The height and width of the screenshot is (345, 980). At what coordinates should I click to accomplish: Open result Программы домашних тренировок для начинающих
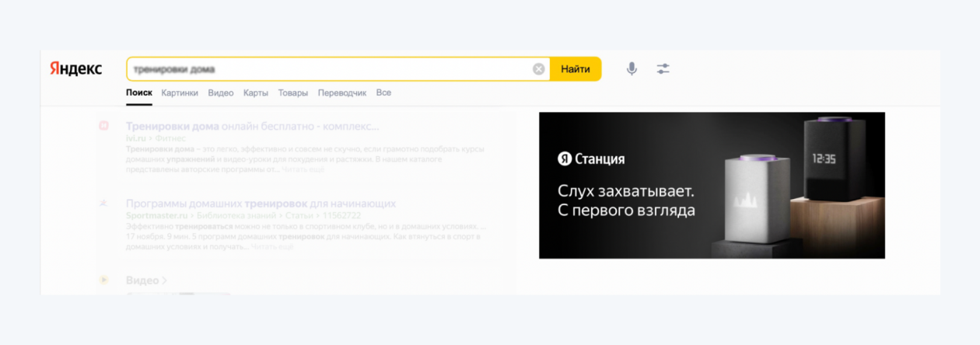(x=261, y=204)
